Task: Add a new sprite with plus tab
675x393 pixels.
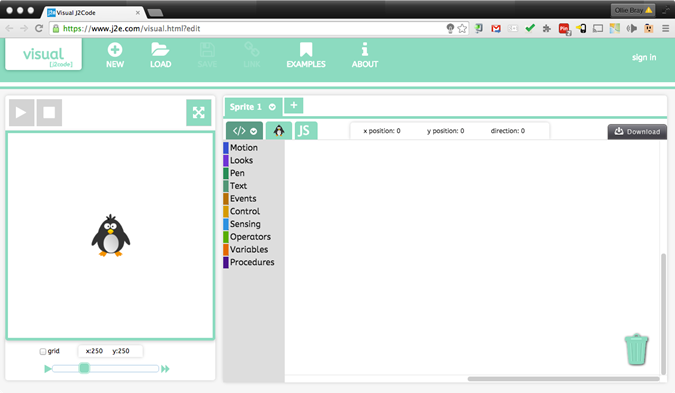Action: point(294,105)
